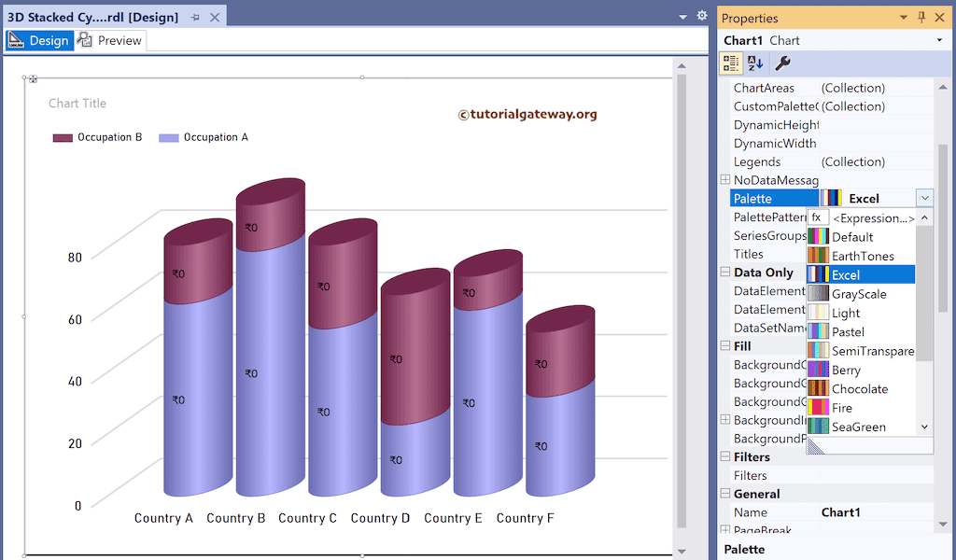This screenshot has width=956, height=560.
Task: Open the Palette dropdown arrow
Action: [x=924, y=198]
